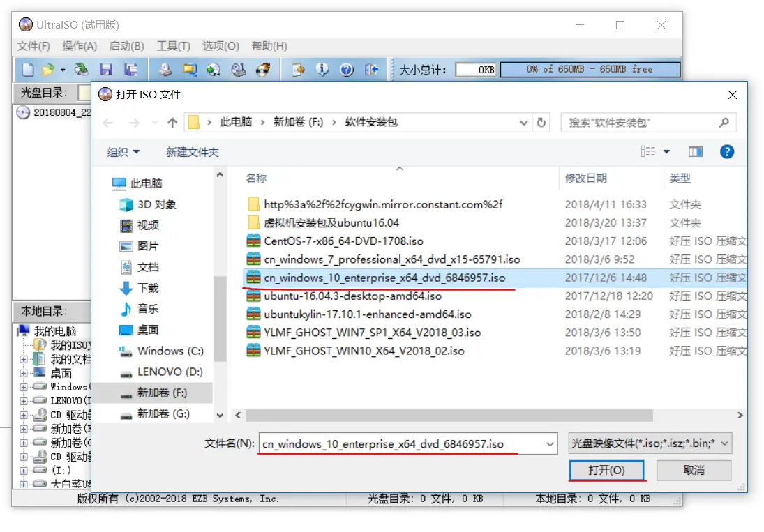The width and height of the screenshot is (764, 532).
Task: Open the 启动(B) menu
Action: click(126, 46)
